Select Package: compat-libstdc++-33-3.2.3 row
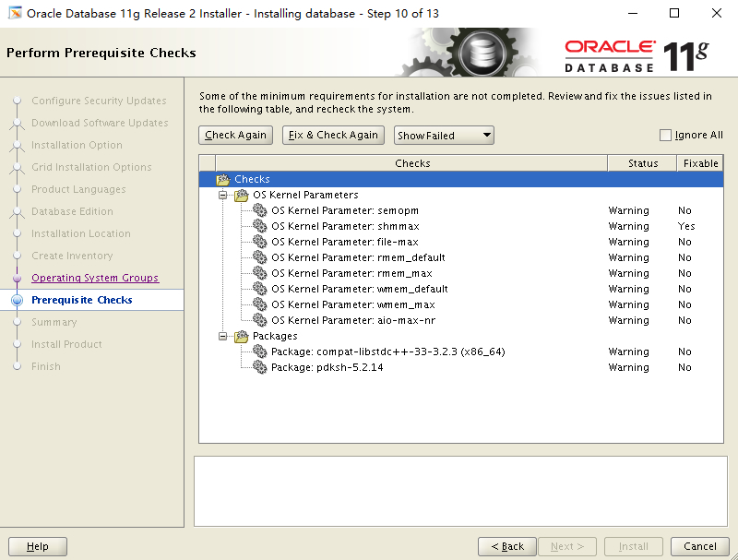The image size is (738, 560). pyautogui.click(x=461, y=351)
